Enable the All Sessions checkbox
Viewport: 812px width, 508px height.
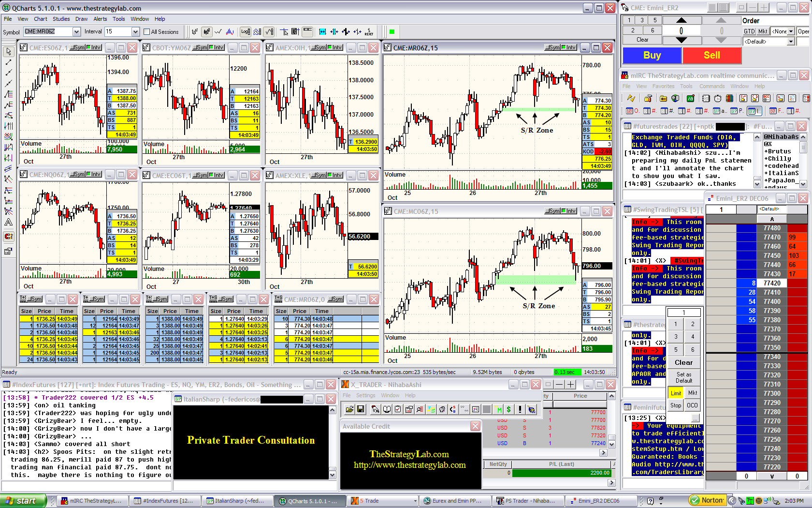tap(147, 32)
